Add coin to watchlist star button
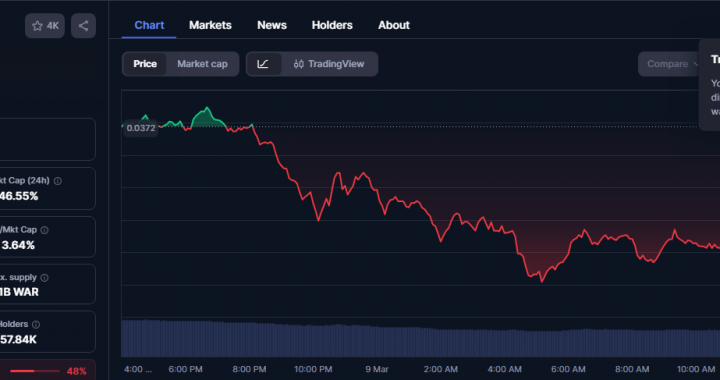The image size is (720, 380). pyautogui.click(x=45, y=26)
